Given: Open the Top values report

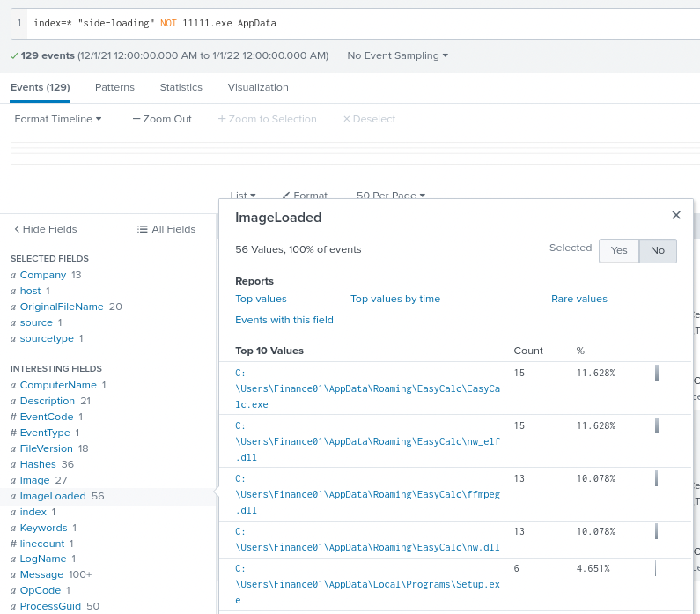Looking at the screenshot, I should (261, 299).
